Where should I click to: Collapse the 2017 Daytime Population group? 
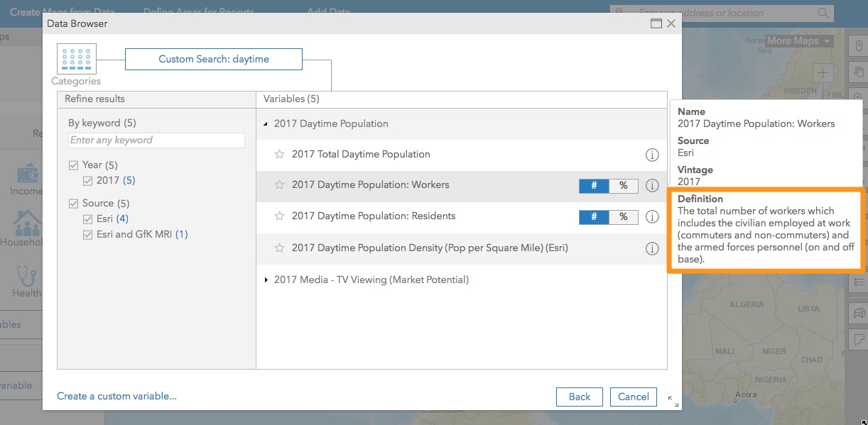(266, 124)
